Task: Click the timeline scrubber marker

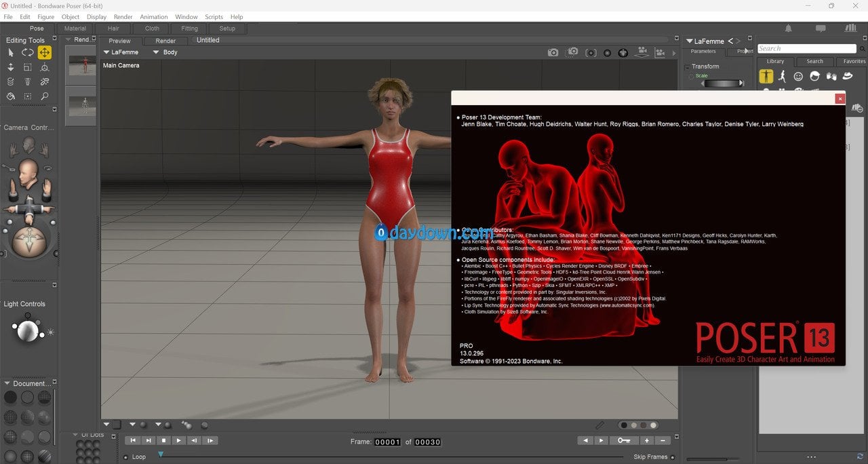Action: coord(161,454)
